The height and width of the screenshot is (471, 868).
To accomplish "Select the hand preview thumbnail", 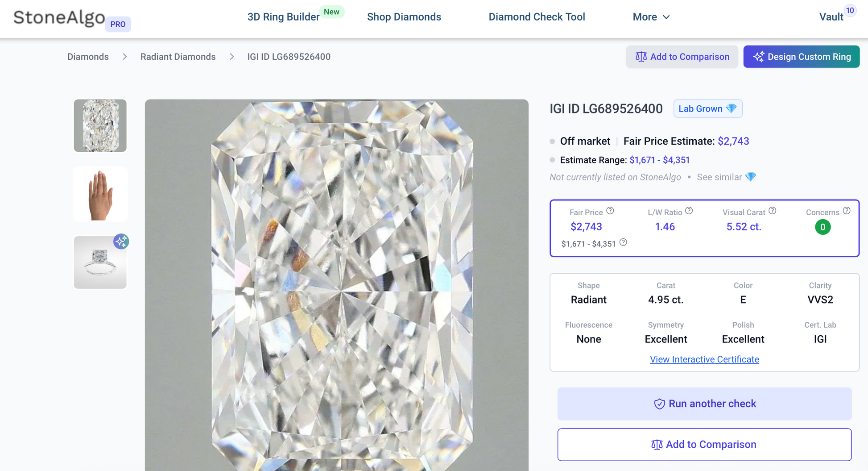I will click(100, 194).
